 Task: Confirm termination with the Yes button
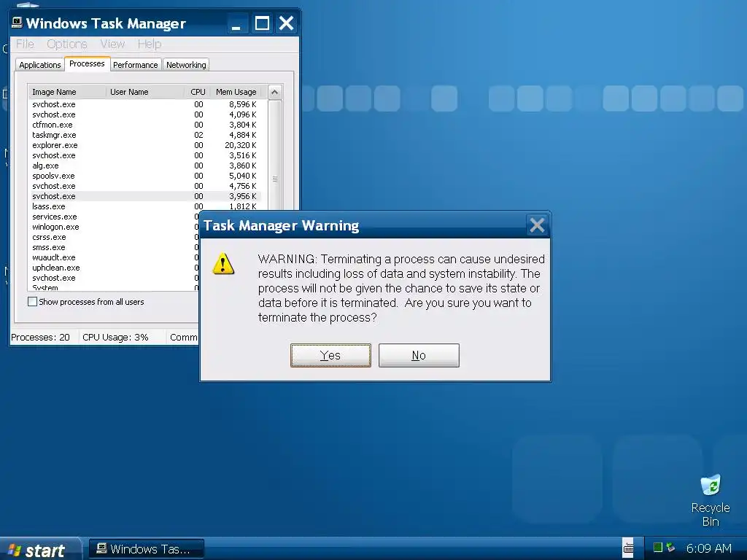330,355
